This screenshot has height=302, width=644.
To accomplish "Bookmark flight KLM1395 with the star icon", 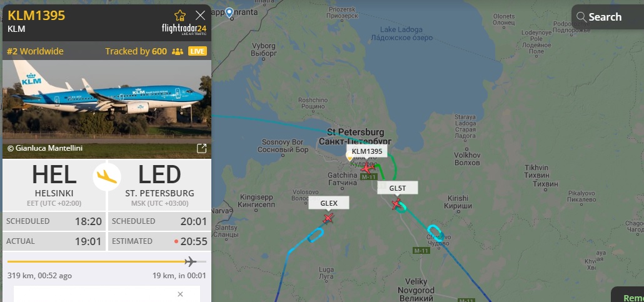I will [x=180, y=16].
